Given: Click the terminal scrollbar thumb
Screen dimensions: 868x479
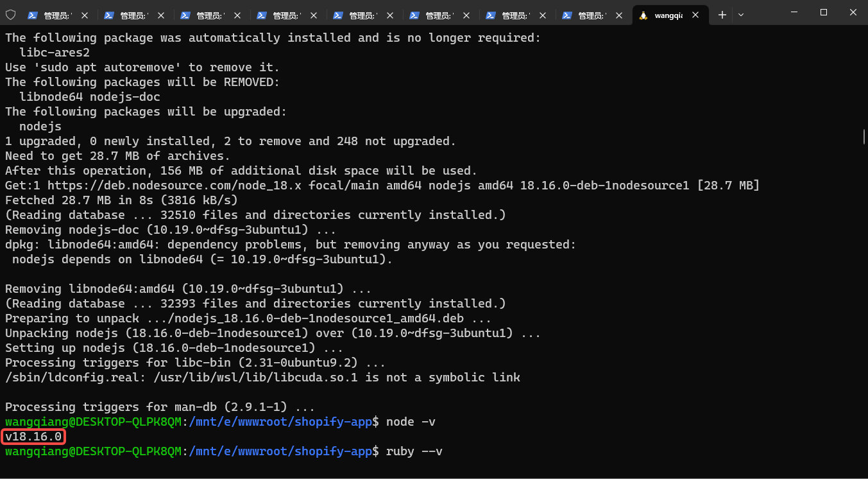Looking at the screenshot, I should (864, 136).
